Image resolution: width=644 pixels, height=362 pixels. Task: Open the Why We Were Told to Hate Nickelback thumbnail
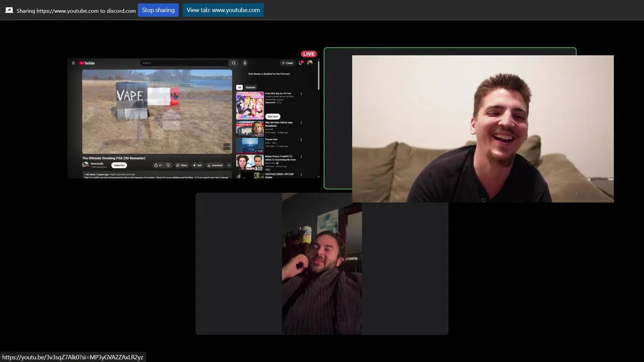250,129
